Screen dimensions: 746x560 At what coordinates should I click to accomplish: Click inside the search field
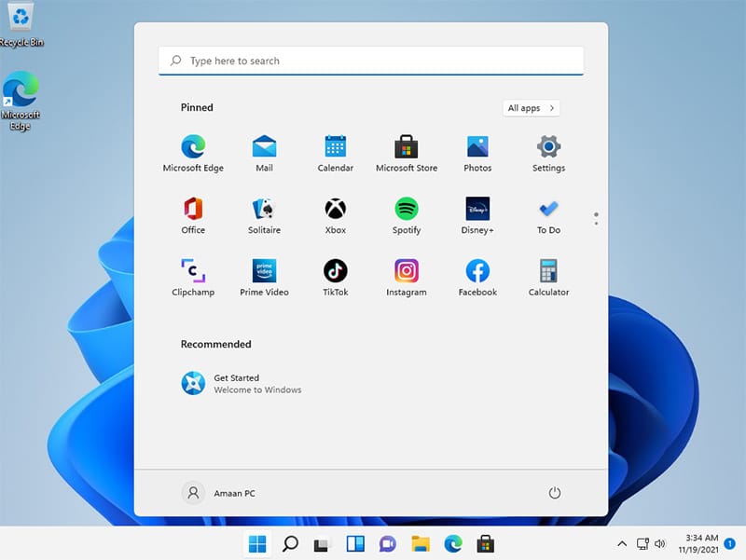(370, 60)
